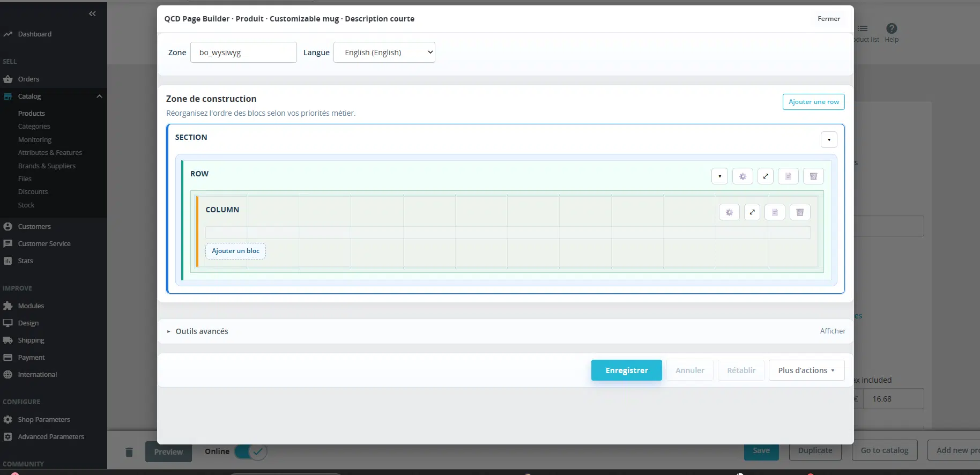This screenshot has height=475, width=980.
Task: Click the Help question mark icon
Action: click(x=892, y=28)
